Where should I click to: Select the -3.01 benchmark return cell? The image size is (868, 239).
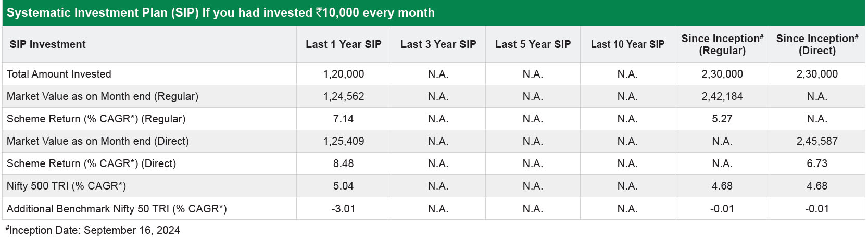[344, 209]
